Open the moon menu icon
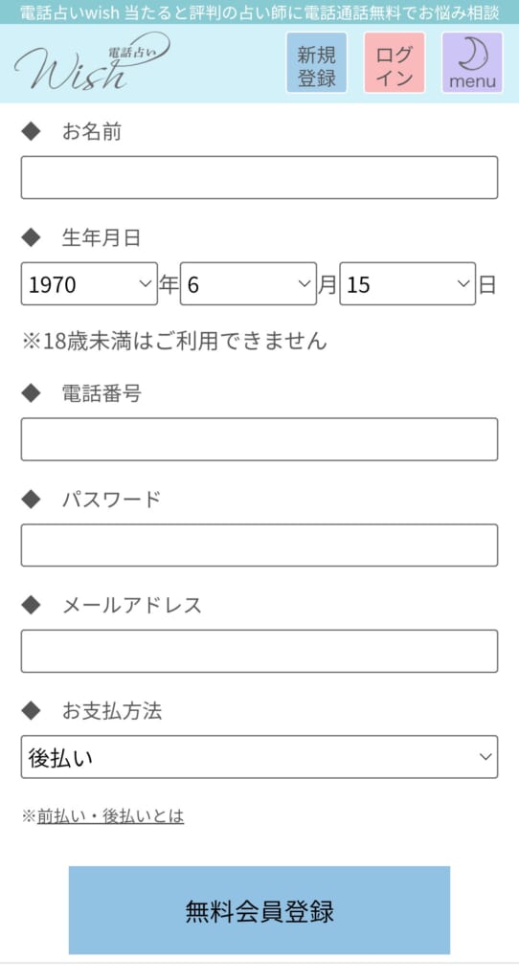This screenshot has height=980, width=519. point(472,62)
